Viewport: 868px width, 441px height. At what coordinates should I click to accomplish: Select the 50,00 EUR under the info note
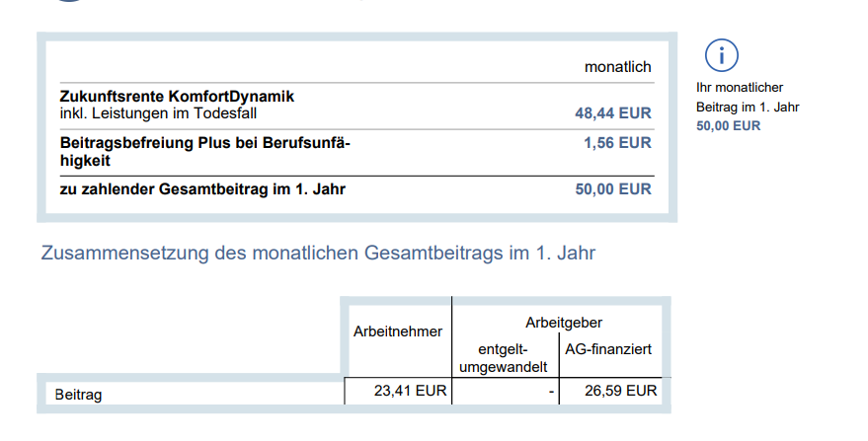[x=729, y=125]
